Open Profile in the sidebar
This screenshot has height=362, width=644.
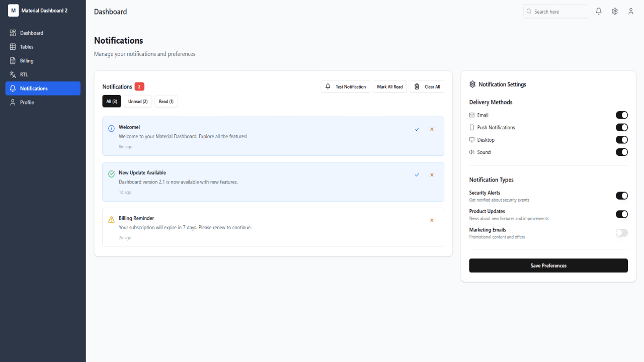tap(43, 102)
